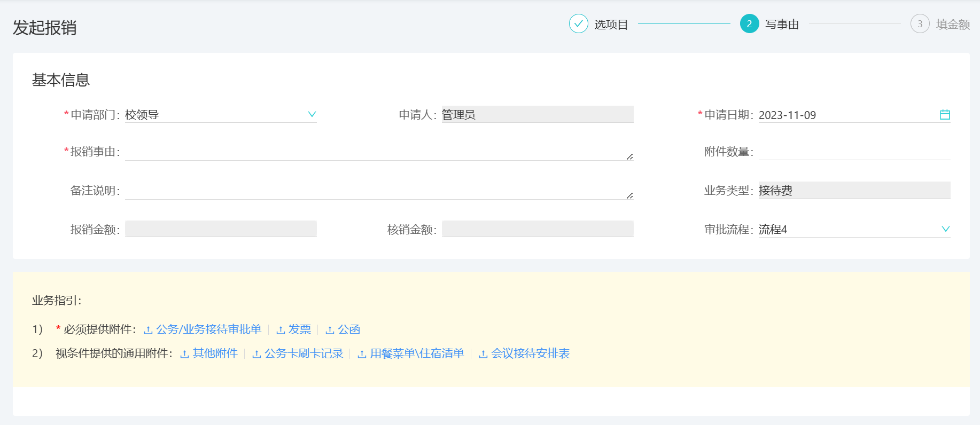Click the 必须提供附件: label
The height and width of the screenshot is (425, 980).
click(100, 329)
